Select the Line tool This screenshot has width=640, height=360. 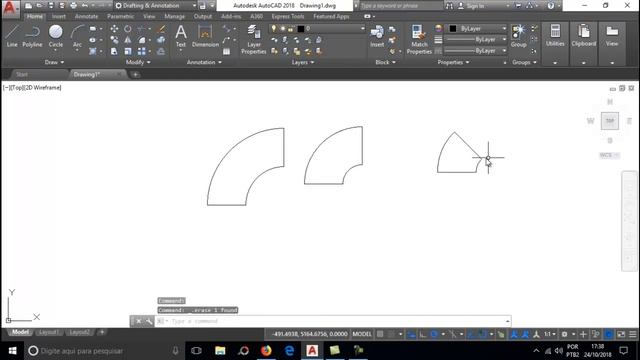(12, 36)
